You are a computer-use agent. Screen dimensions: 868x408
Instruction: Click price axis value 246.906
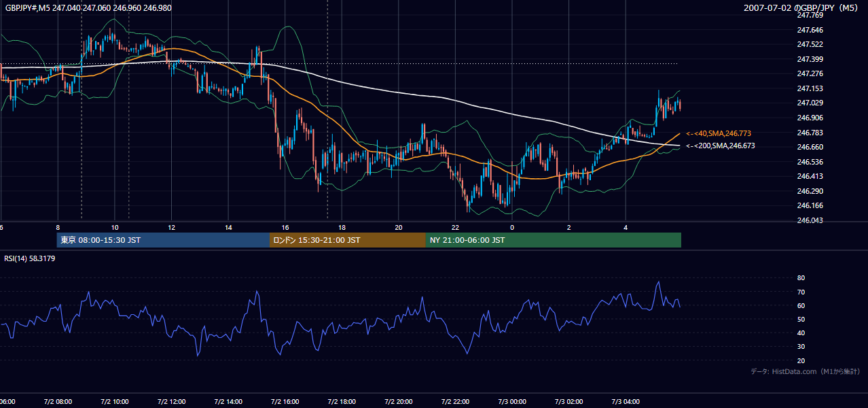click(810, 118)
